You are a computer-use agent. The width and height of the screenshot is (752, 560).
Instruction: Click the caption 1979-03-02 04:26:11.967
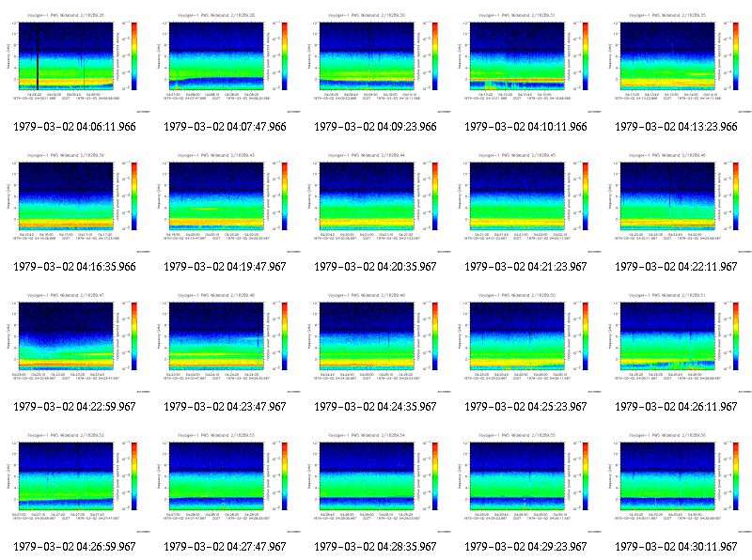[676, 407]
